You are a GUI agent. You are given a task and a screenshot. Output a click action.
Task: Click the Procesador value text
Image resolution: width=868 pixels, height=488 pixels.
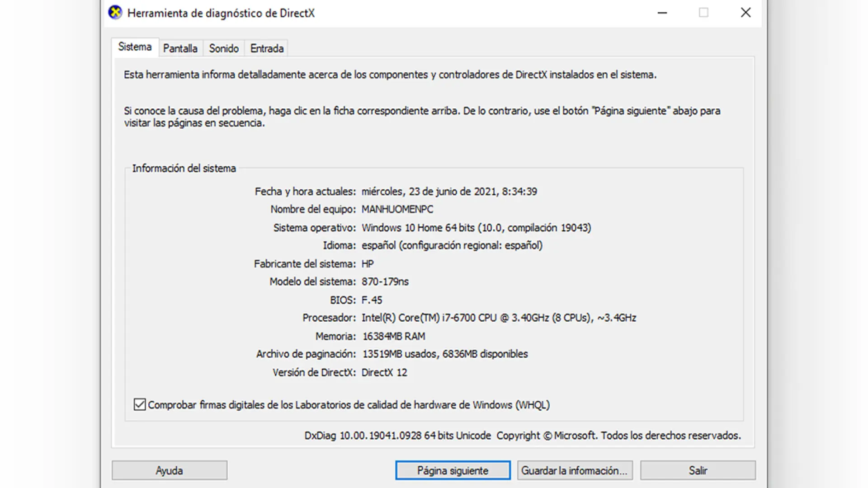(x=498, y=318)
